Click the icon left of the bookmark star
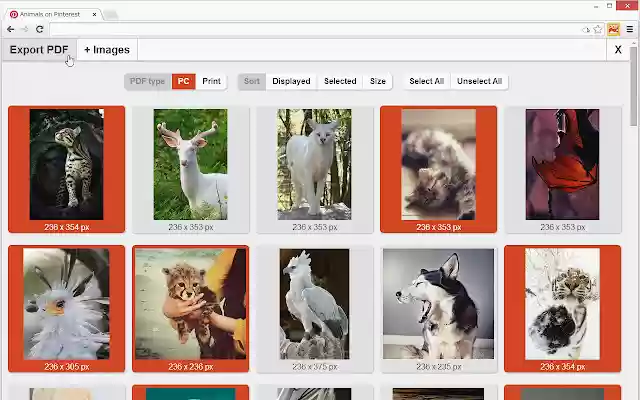The image size is (640, 400). click(x=586, y=29)
